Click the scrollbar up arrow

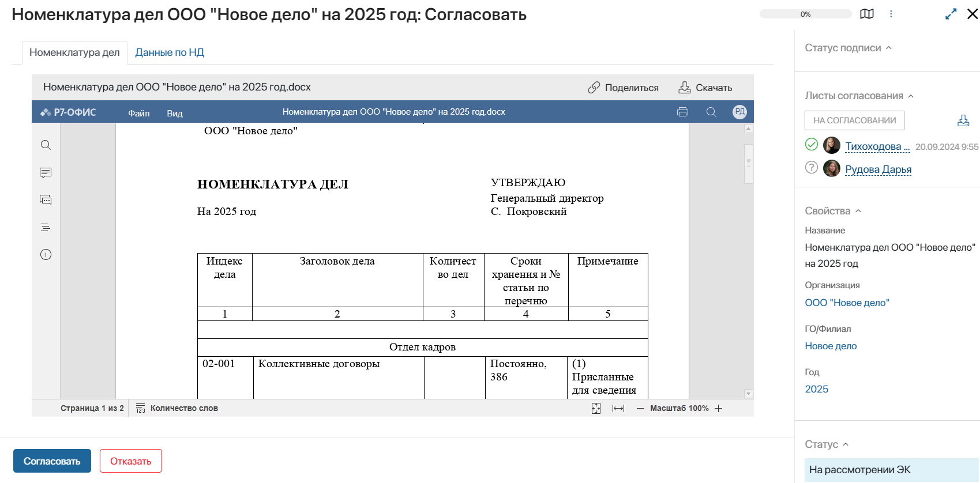click(x=749, y=129)
